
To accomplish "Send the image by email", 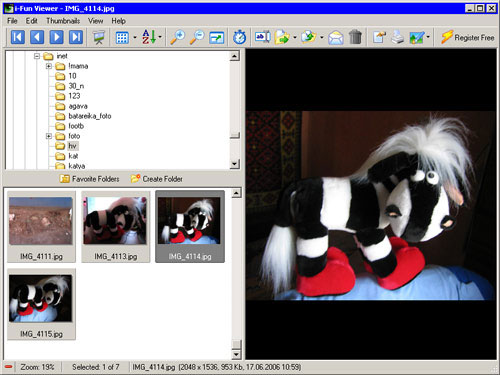I will click(x=336, y=37).
